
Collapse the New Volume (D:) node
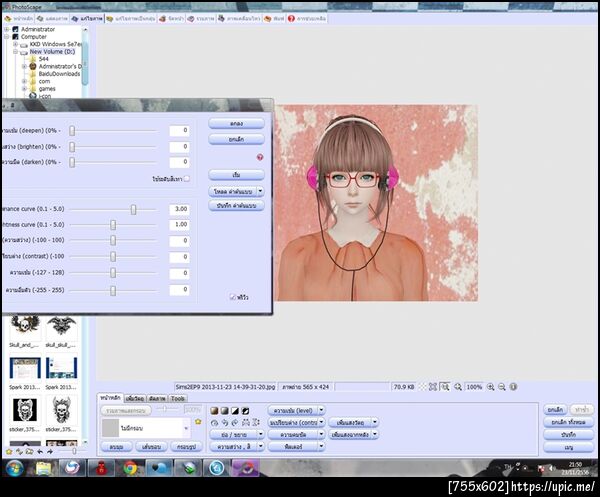pyautogui.click(x=16, y=52)
